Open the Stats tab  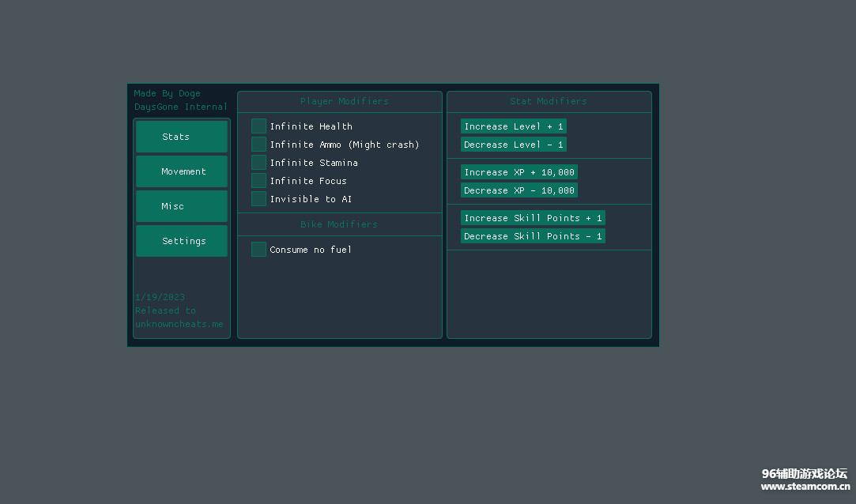[x=181, y=137]
